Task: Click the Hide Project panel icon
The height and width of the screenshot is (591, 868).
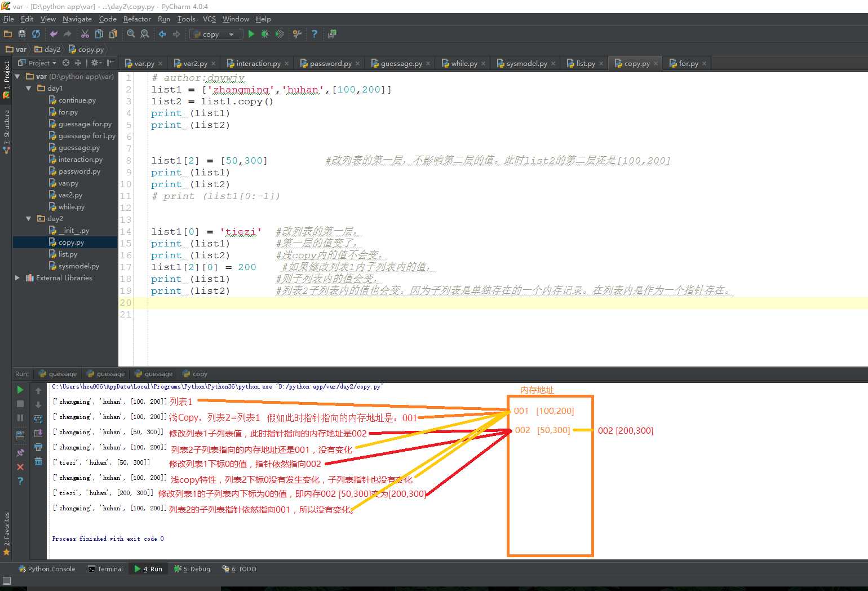Action: click(110, 63)
